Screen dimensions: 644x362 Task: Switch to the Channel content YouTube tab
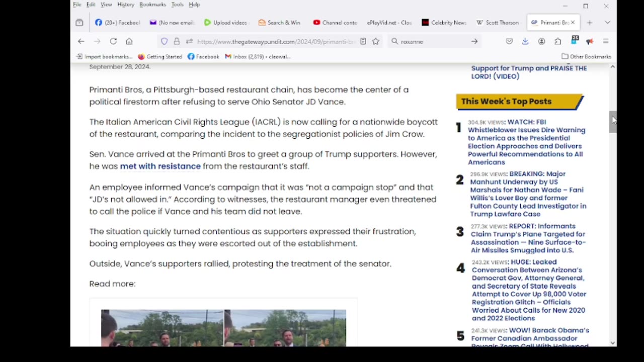click(x=335, y=23)
